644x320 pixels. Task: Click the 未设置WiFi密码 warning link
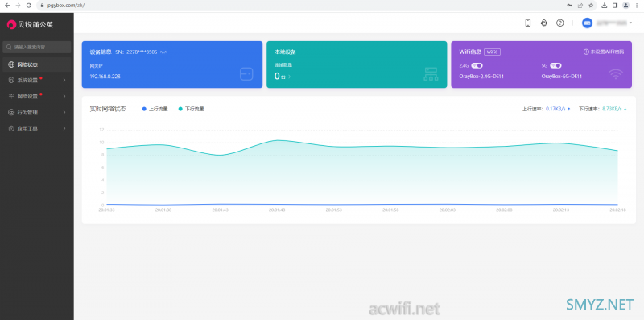pos(604,52)
